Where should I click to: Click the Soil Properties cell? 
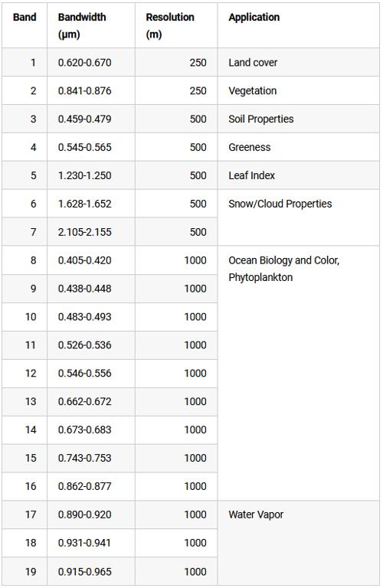pos(299,119)
